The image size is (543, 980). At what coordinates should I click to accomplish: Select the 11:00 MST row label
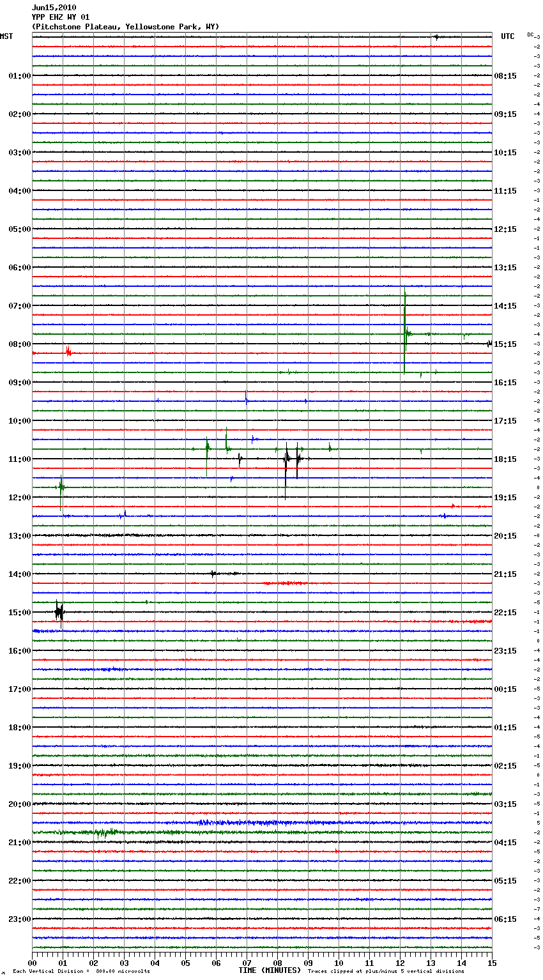(20, 459)
